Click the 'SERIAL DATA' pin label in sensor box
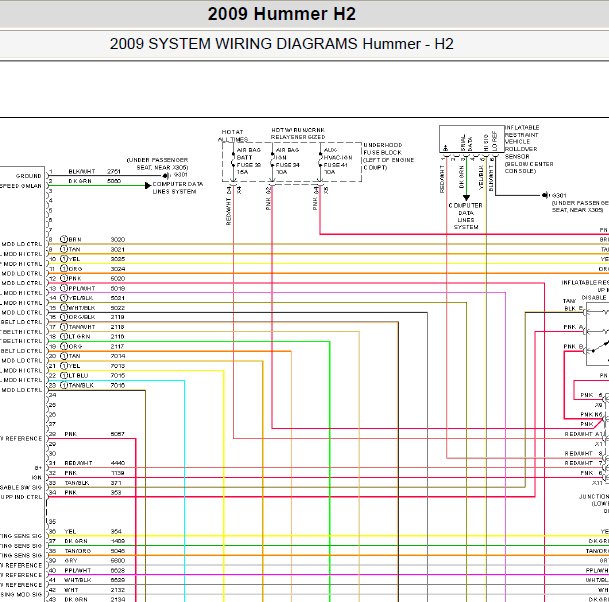Viewport: 609px width, 602px height. pyautogui.click(x=466, y=143)
